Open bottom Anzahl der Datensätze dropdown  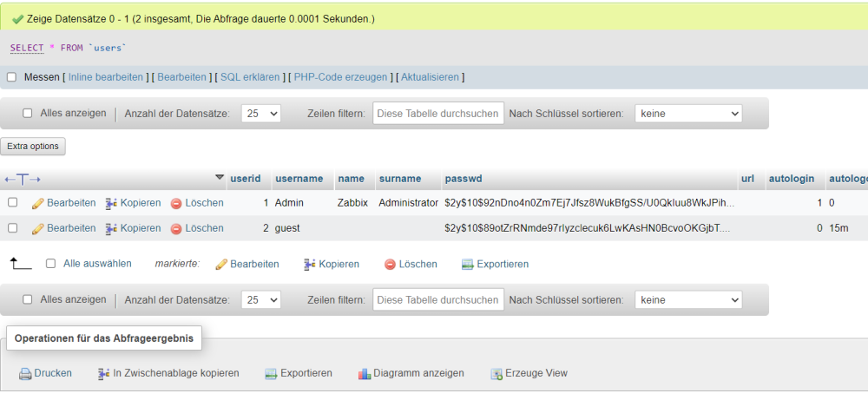coord(261,300)
